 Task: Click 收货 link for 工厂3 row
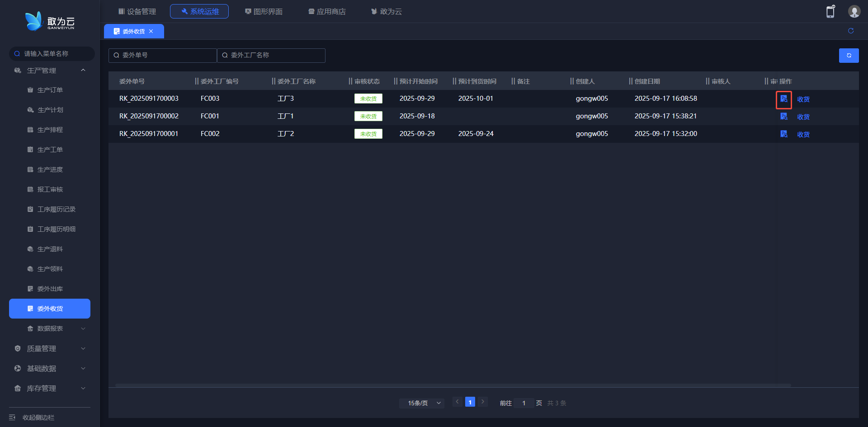[803, 99]
